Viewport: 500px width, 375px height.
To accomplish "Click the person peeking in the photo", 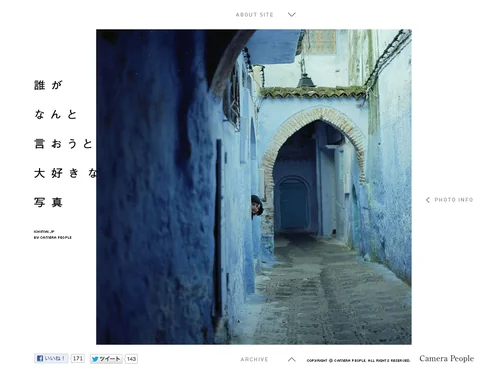I will click(x=257, y=206).
